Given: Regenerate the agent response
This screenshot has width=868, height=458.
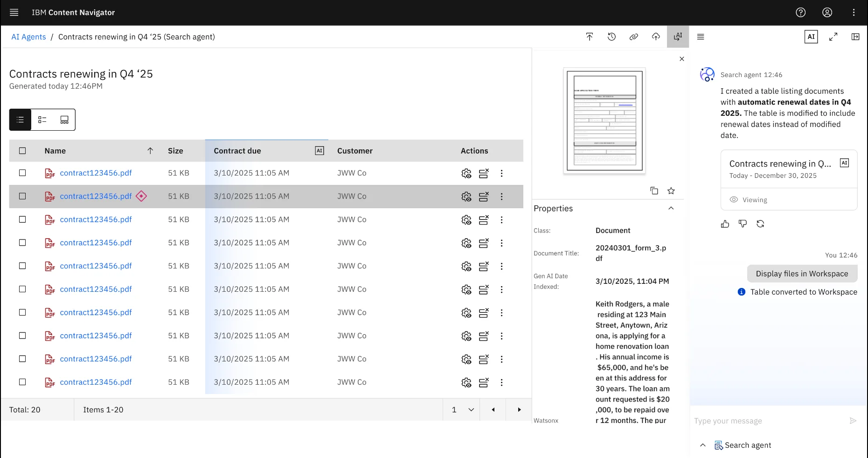Looking at the screenshot, I should coord(760,224).
